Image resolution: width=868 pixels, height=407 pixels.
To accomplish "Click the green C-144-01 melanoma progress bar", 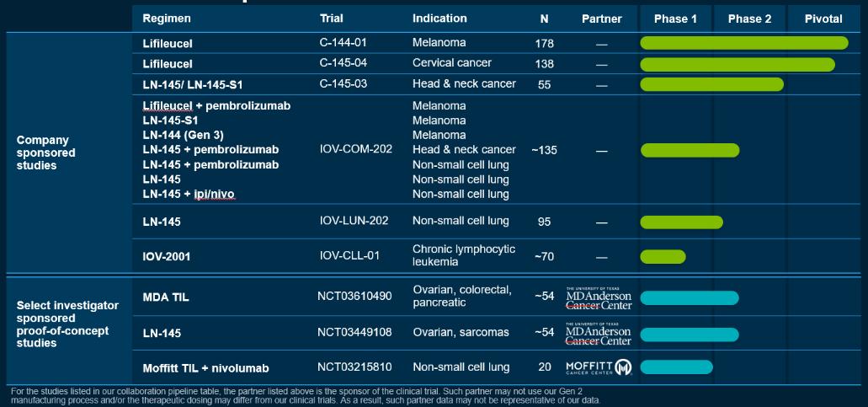I will tap(744, 43).
